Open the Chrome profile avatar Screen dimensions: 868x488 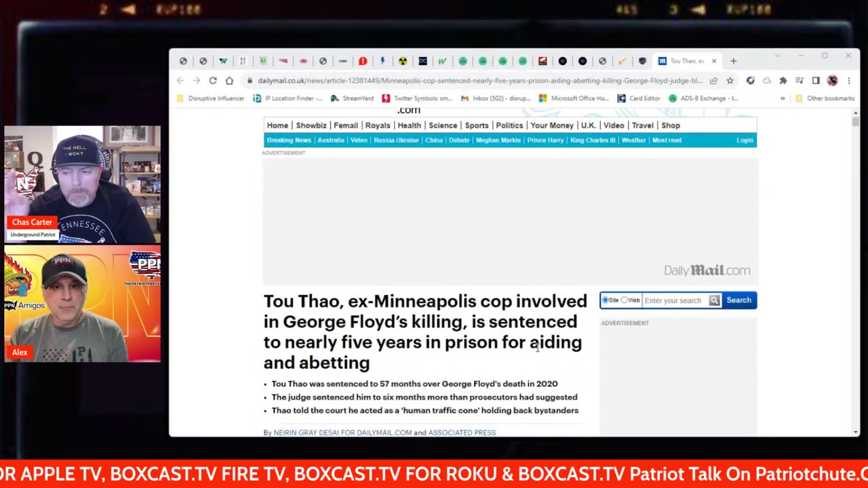point(832,81)
